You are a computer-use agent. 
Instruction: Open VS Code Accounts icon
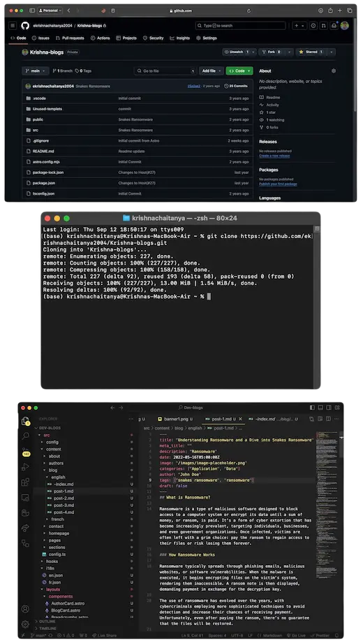point(25,608)
